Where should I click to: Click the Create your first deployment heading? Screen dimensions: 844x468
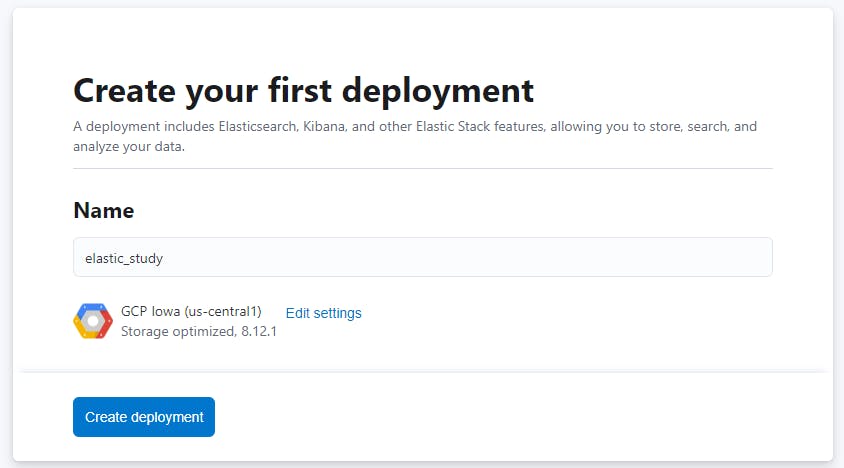(x=304, y=92)
